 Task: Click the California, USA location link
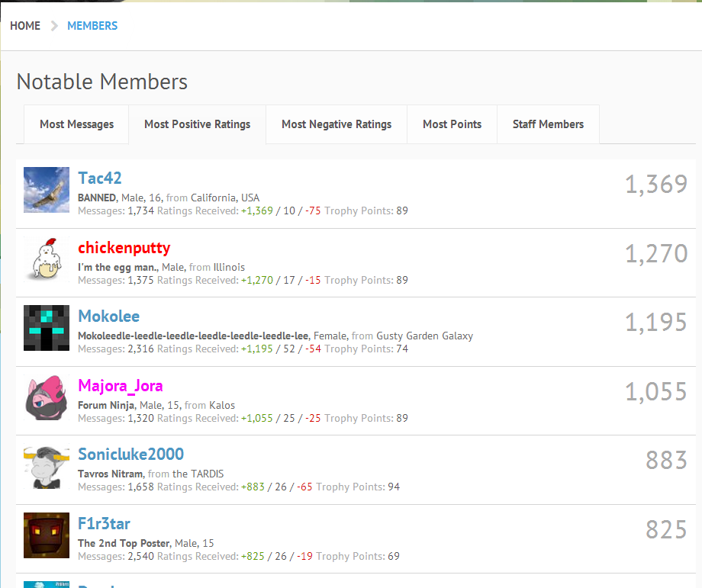click(225, 198)
